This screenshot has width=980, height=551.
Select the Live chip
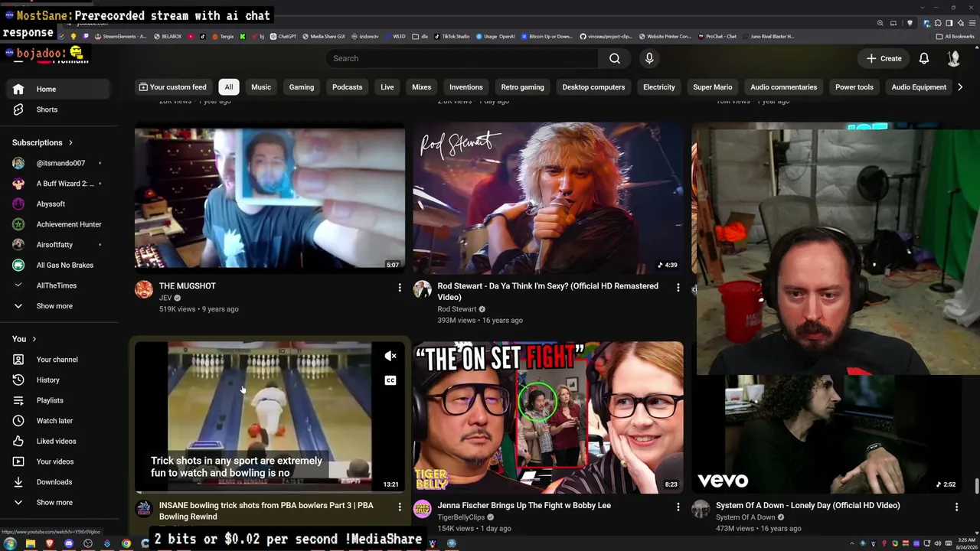click(x=387, y=87)
